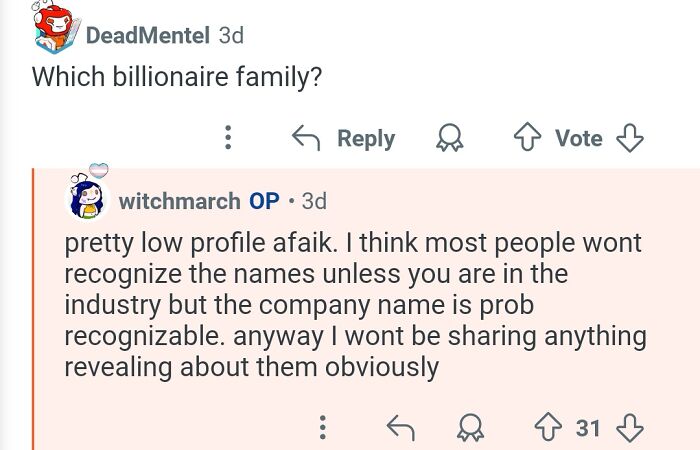Screen dimensions: 700x450
Task: Give an award to DeadMentel's comment
Action: (x=451, y=139)
